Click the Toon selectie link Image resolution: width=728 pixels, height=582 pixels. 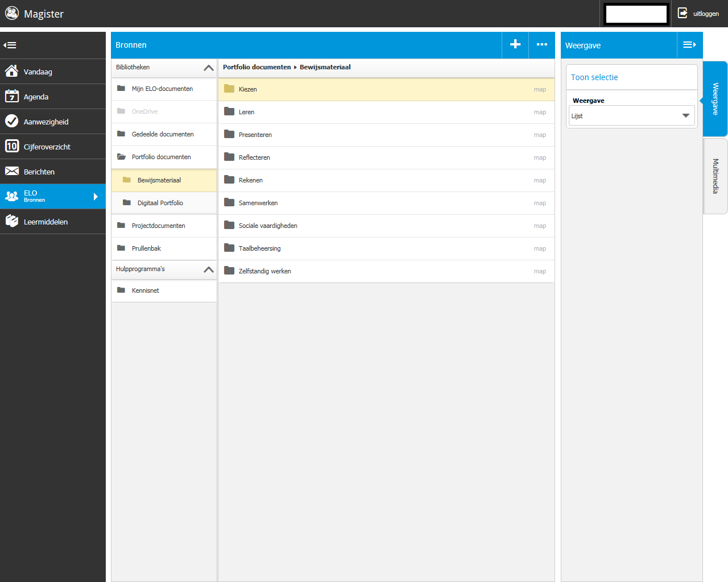(594, 77)
